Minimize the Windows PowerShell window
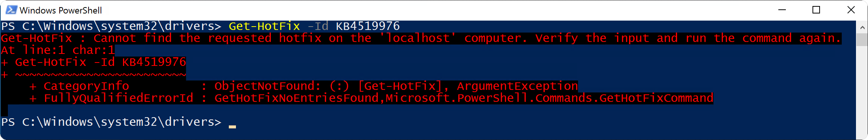 click(782, 10)
